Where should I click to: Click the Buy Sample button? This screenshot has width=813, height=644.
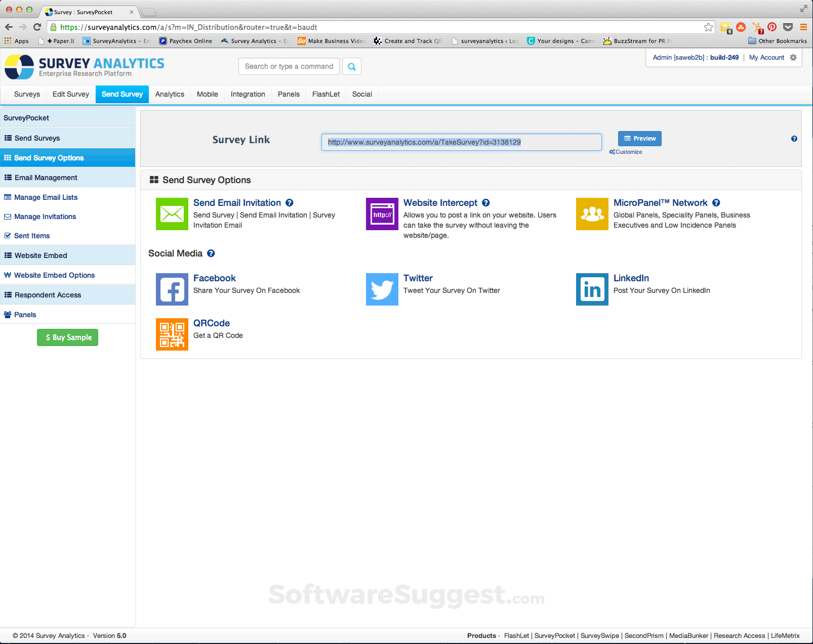67,337
